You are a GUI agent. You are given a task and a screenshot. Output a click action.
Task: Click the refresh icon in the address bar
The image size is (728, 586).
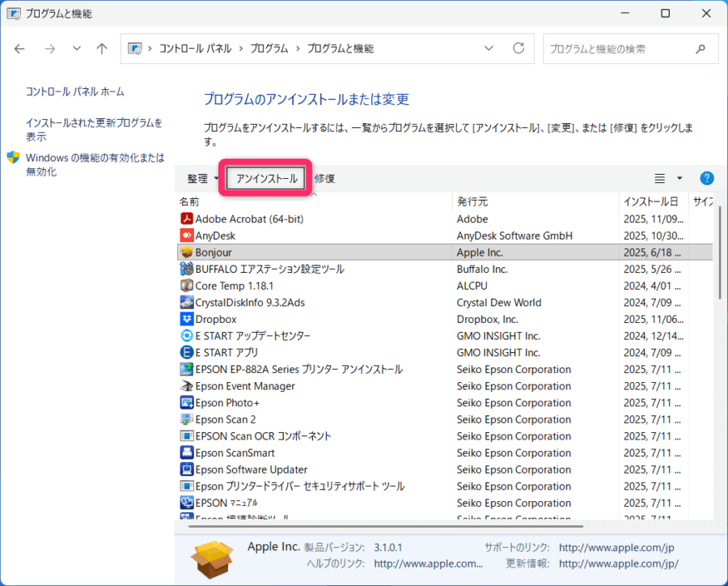tap(518, 48)
